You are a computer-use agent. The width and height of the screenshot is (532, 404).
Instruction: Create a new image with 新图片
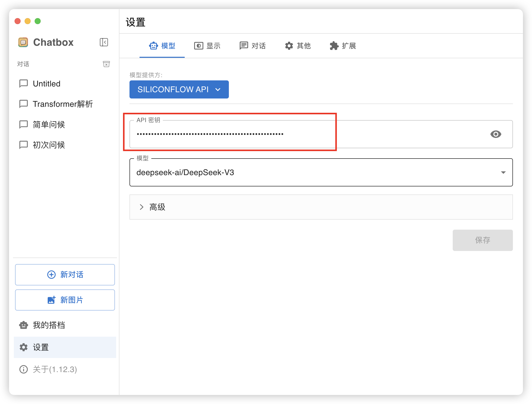(65, 300)
